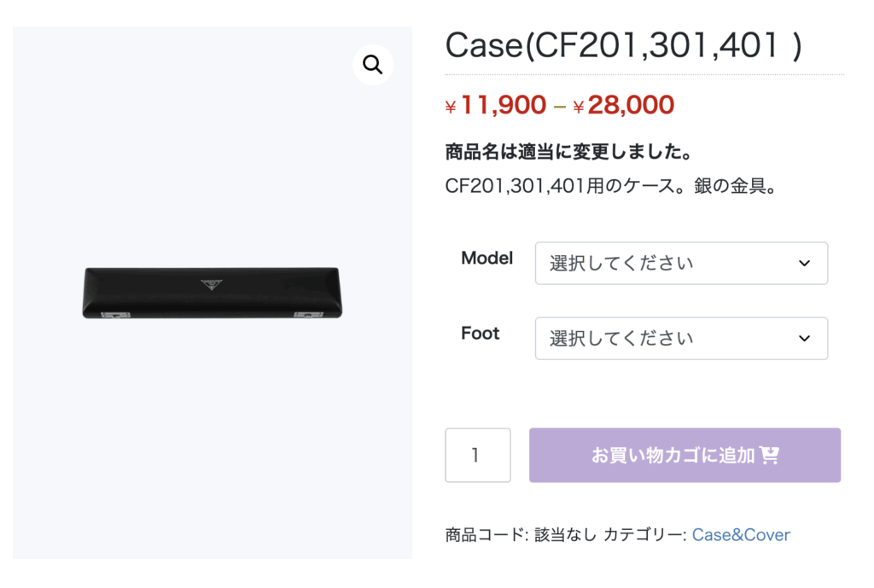Click the ¥28,000 upper price
Viewport: 874px width, 588px height.
pyautogui.click(x=623, y=105)
